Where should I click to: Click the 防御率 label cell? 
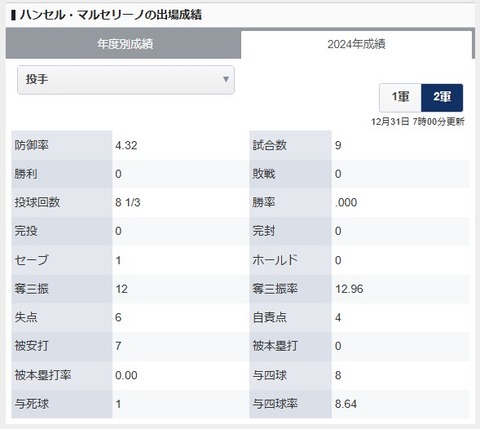(x=62, y=145)
